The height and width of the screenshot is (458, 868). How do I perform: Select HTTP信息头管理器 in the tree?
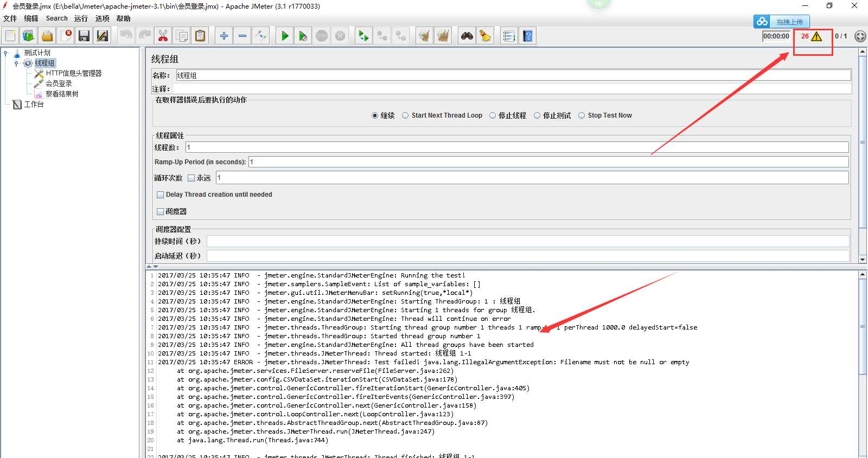74,73
